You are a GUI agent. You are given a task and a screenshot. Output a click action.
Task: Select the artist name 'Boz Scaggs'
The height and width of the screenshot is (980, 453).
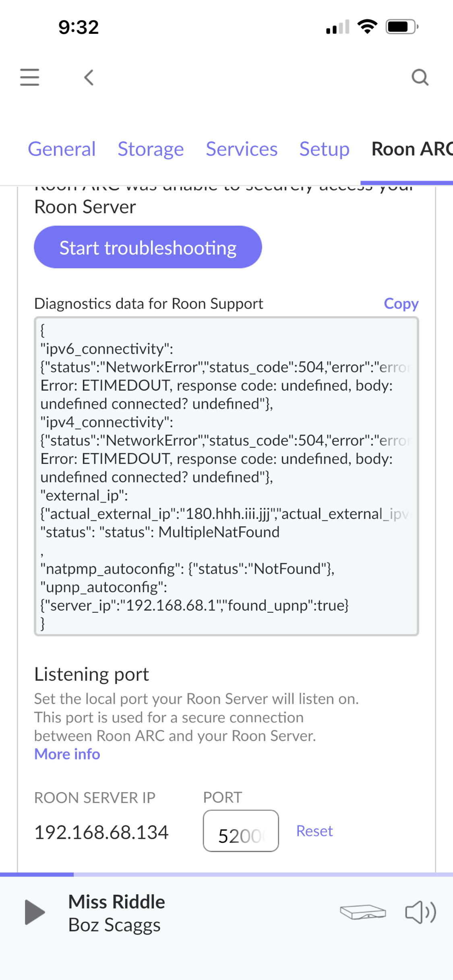(x=114, y=925)
